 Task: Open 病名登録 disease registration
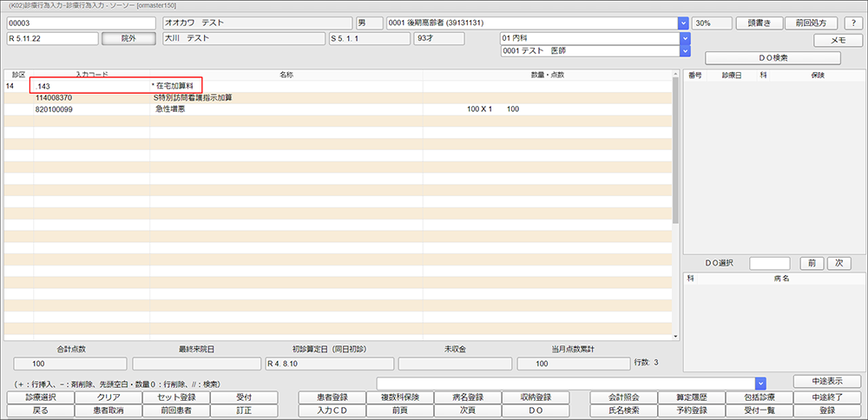pyautogui.click(x=467, y=397)
